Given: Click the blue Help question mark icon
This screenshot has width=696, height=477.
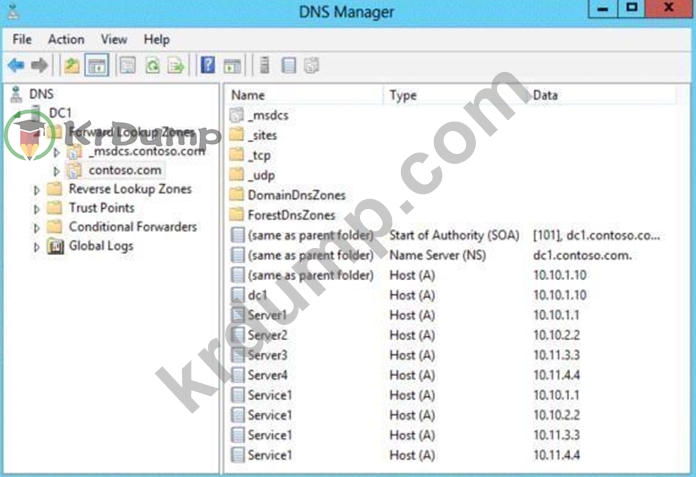Looking at the screenshot, I should tap(208, 66).
